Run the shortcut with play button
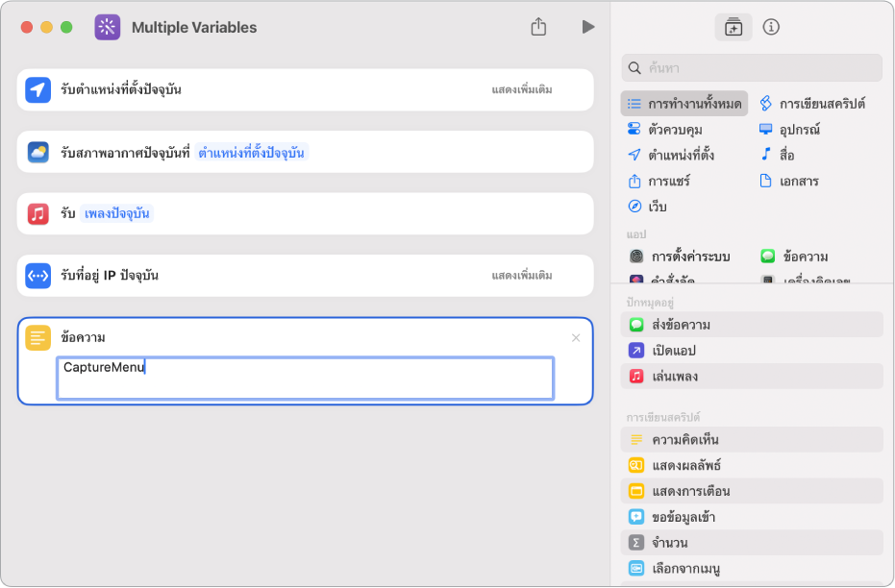This screenshot has width=895, height=588. 588,27
